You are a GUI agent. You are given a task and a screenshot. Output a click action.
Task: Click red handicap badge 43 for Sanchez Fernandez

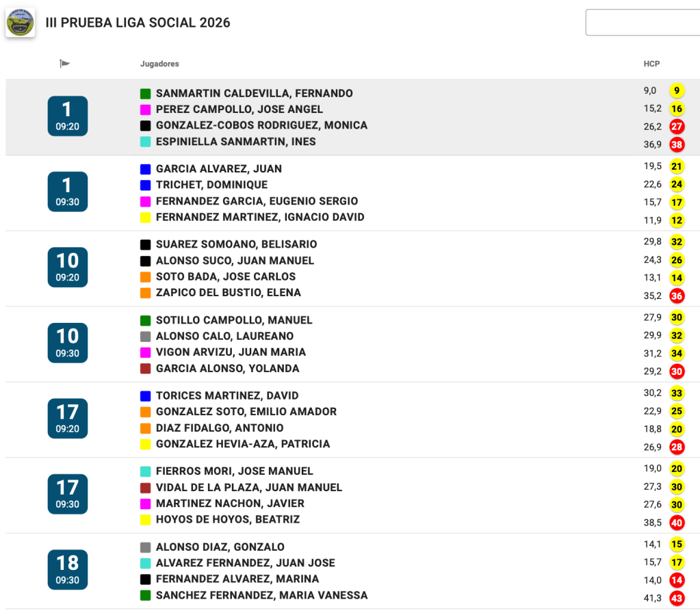677,597
